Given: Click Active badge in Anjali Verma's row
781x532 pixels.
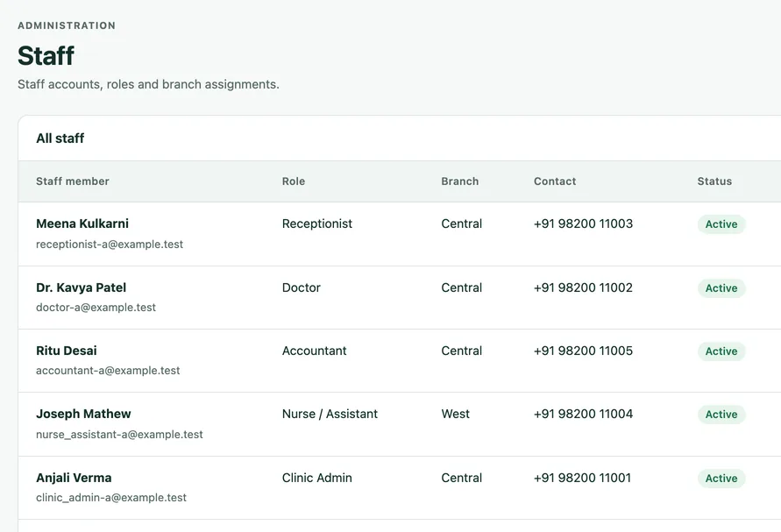Looking at the screenshot, I should pos(721,479).
